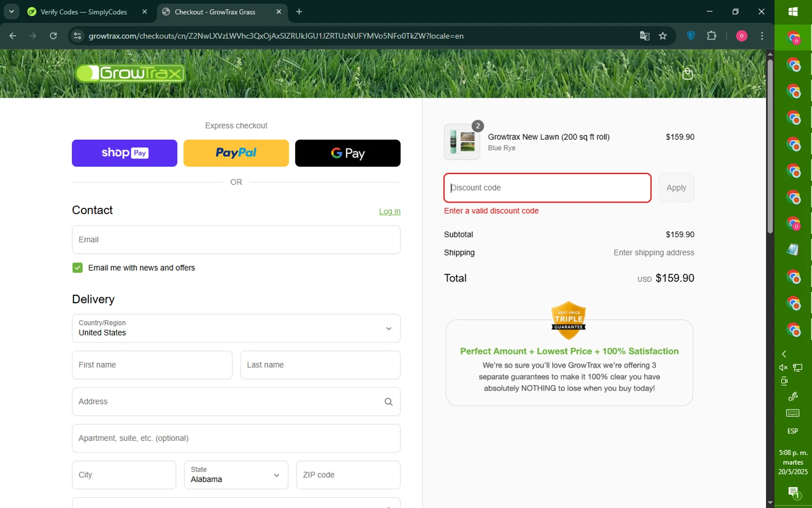Open the Windows Ink pen tray icon
The width and height of the screenshot is (812, 508).
click(x=793, y=396)
